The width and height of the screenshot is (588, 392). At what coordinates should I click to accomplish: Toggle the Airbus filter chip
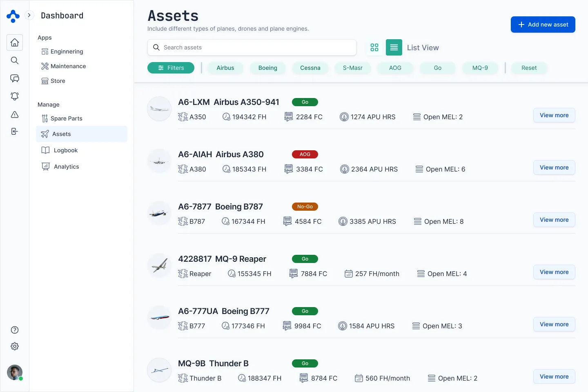[x=225, y=68]
